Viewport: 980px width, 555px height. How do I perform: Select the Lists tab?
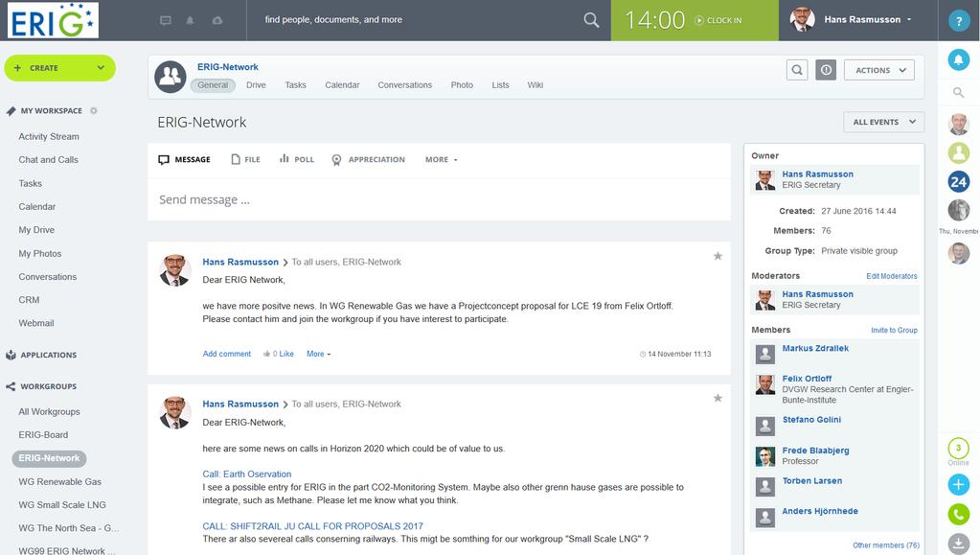[x=501, y=85]
